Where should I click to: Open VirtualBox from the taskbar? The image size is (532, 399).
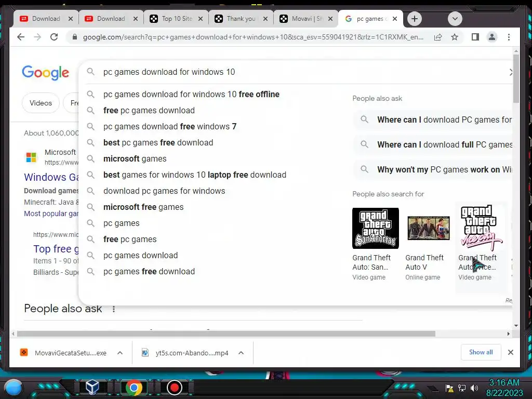point(92,387)
